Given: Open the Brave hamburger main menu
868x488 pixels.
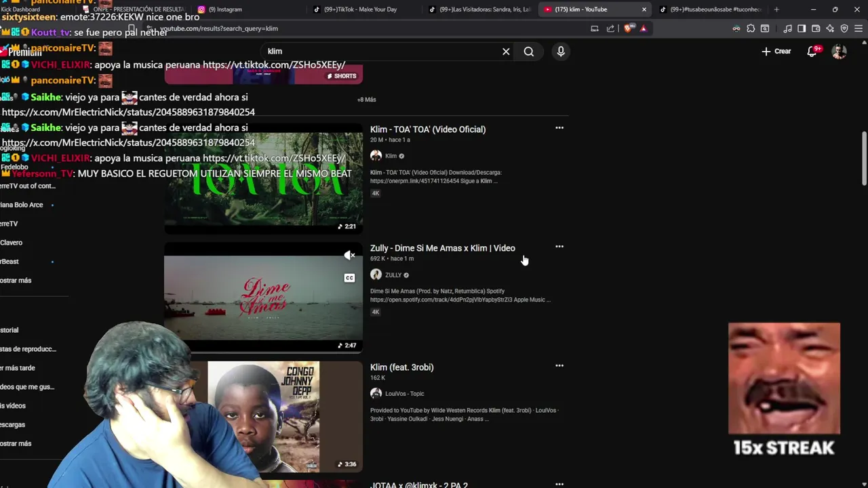Looking at the screenshot, I should pyautogui.click(x=859, y=28).
